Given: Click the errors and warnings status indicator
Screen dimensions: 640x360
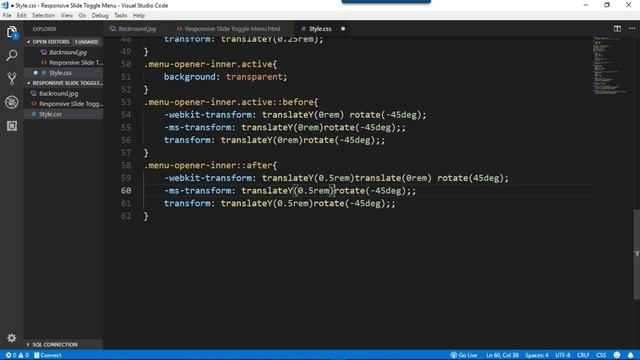Looking at the screenshot, I should coord(17,355).
